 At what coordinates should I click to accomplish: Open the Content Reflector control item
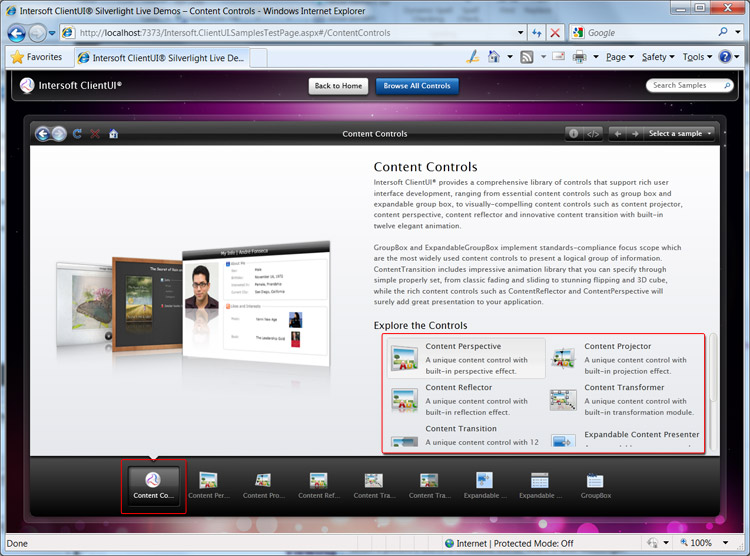[x=466, y=400]
